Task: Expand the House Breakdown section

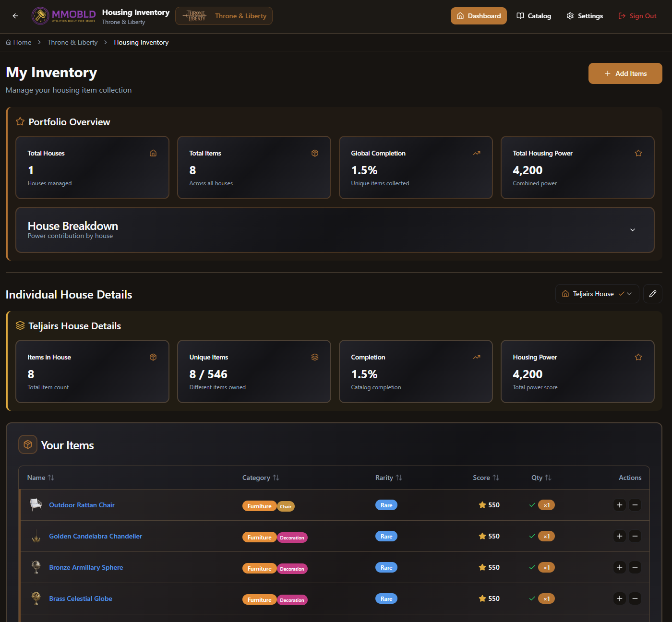Action: click(335, 230)
